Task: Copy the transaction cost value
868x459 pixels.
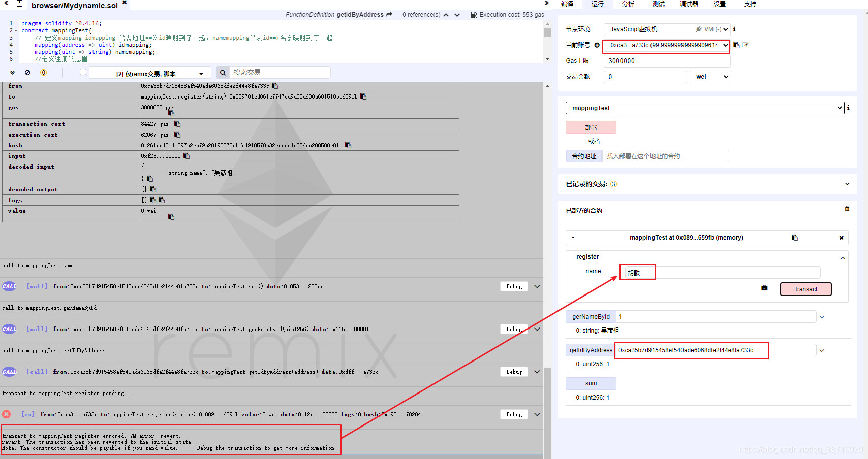Action: [x=177, y=124]
